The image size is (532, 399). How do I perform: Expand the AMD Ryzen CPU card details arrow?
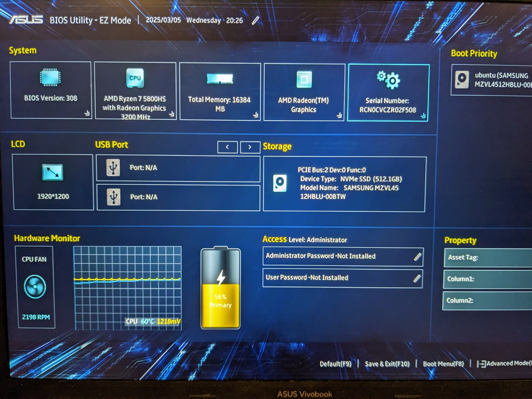click(172, 114)
